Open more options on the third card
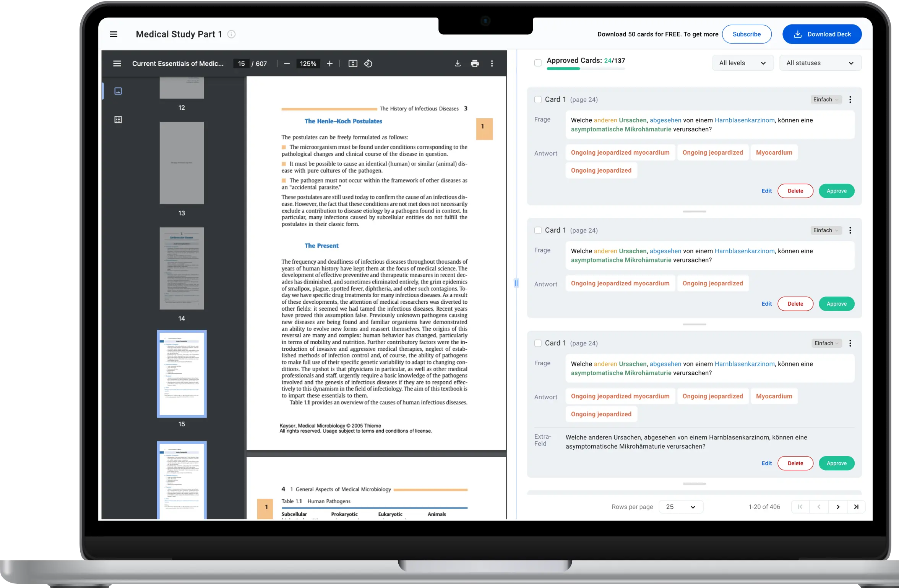This screenshot has height=588, width=899. [x=850, y=343]
